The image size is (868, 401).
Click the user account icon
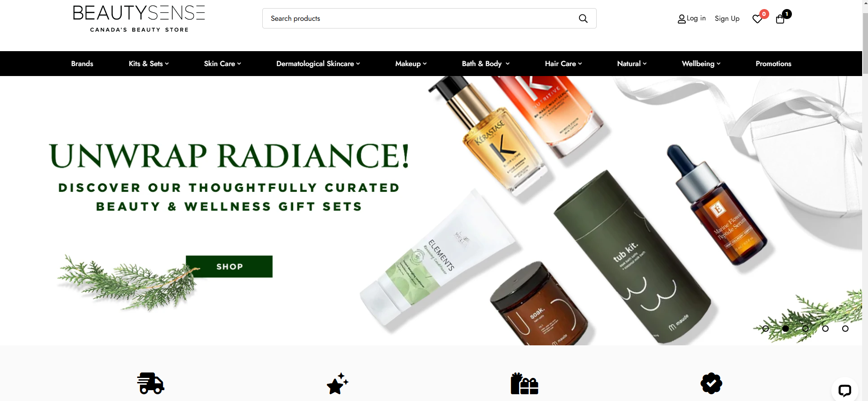(x=681, y=19)
